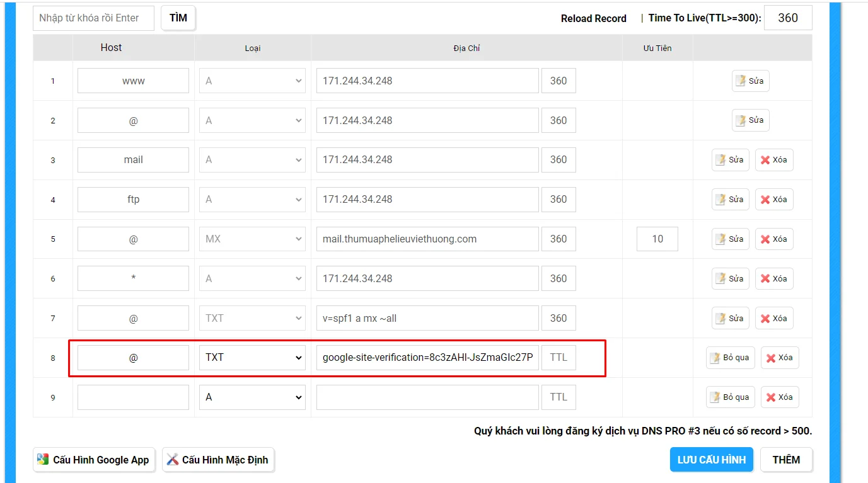868x483 pixels.
Task: Click LƯU CẤU HÌNH to save configuration
Action: (x=712, y=460)
